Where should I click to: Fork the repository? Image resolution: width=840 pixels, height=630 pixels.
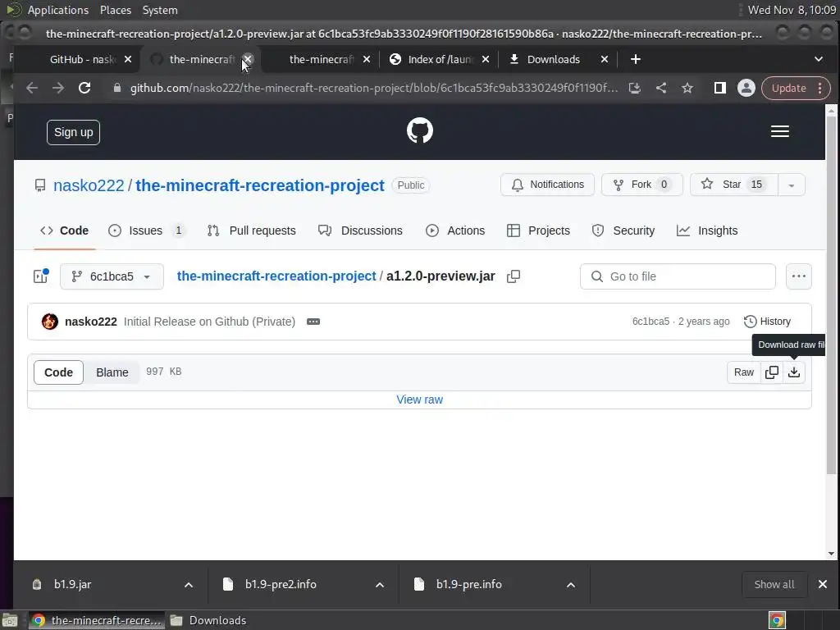[x=641, y=185]
